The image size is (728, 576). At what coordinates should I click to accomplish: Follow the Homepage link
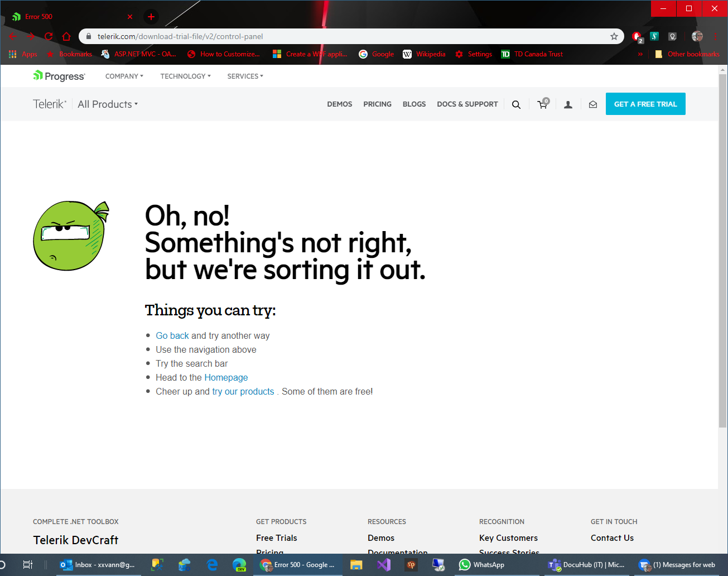[x=226, y=377]
